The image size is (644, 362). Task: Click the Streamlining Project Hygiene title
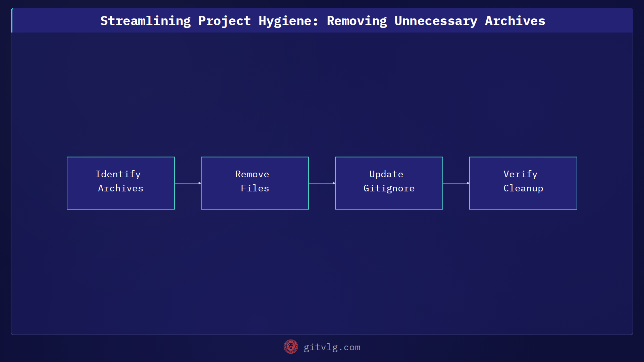pos(323,21)
